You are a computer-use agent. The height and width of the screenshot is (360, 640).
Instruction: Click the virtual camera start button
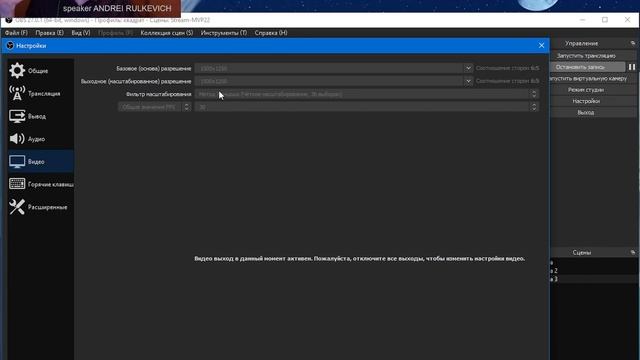[x=588, y=78]
